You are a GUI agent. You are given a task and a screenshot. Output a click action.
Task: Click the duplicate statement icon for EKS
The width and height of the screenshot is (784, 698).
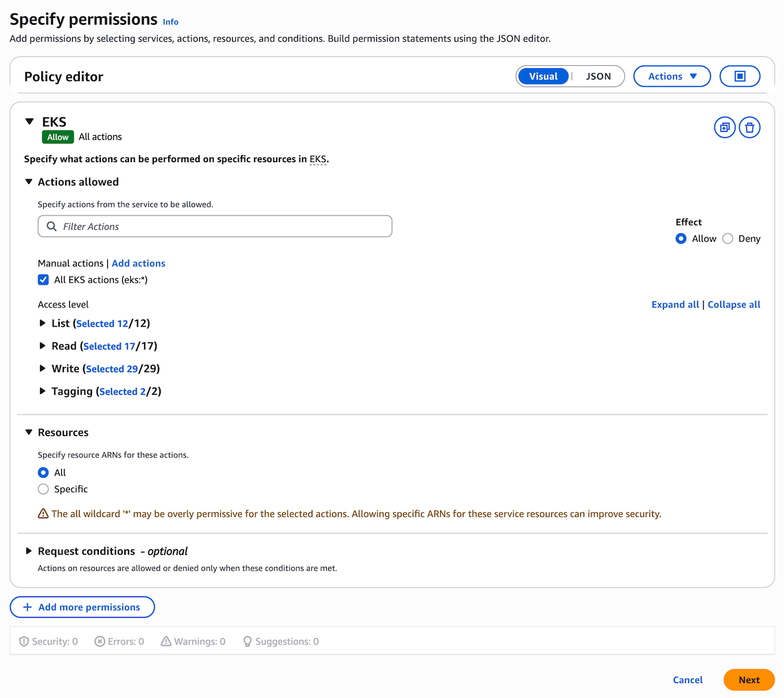[x=724, y=127]
